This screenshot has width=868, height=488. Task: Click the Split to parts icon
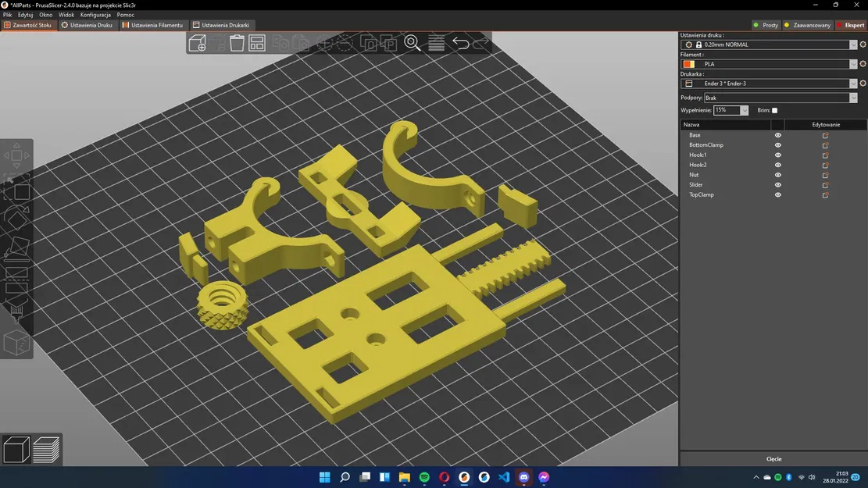click(388, 43)
